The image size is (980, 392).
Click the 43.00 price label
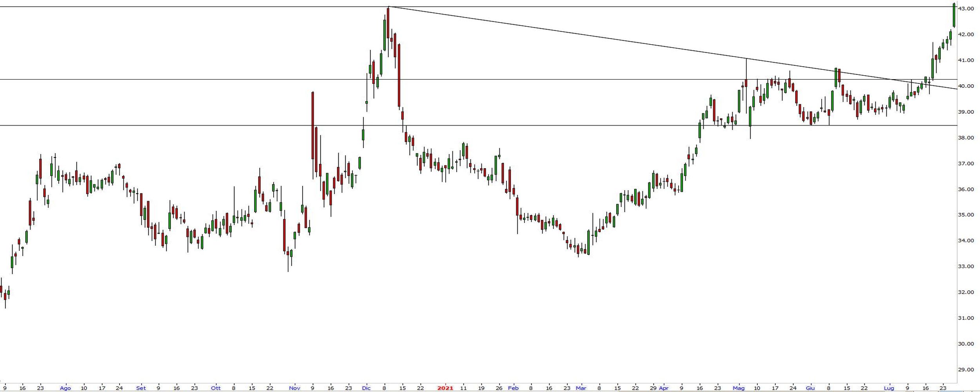click(966, 9)
